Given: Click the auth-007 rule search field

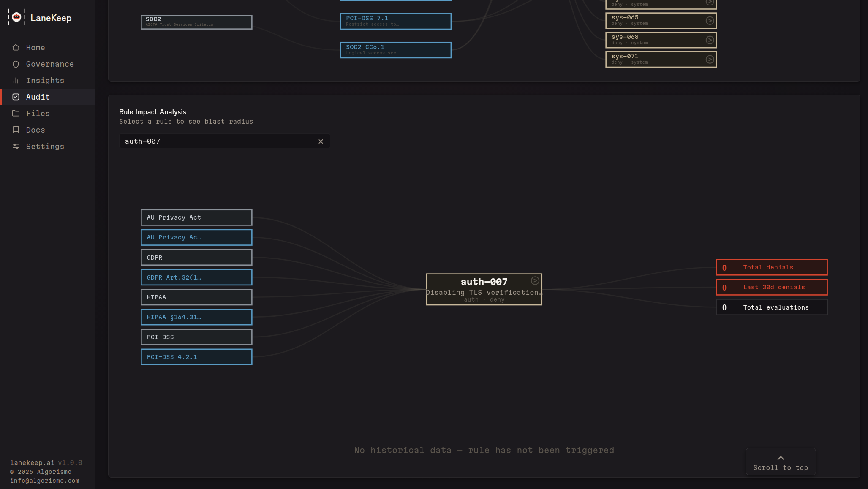Looking at the screenshot, I should tap(218, 141).
